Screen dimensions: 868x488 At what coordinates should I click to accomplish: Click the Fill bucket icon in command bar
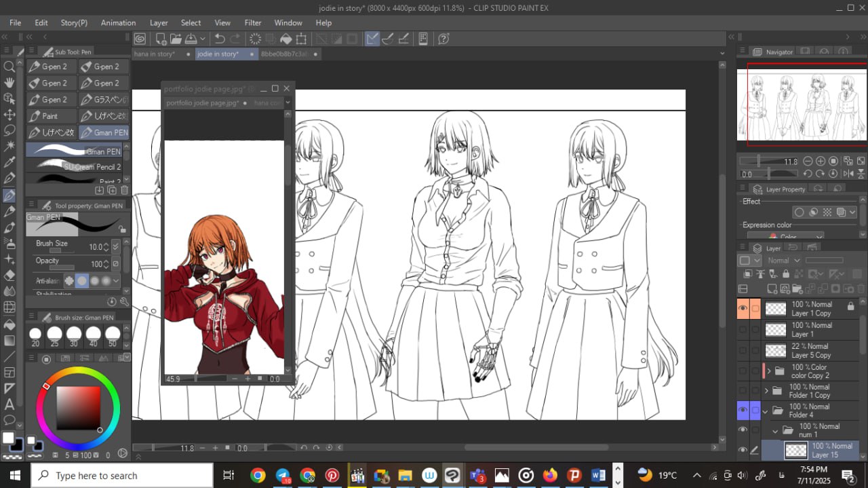coord(285,39)
